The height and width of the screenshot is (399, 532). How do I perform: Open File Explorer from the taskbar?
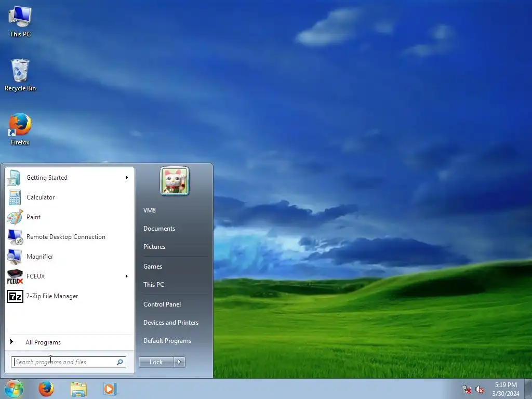(x=78, y=389)
